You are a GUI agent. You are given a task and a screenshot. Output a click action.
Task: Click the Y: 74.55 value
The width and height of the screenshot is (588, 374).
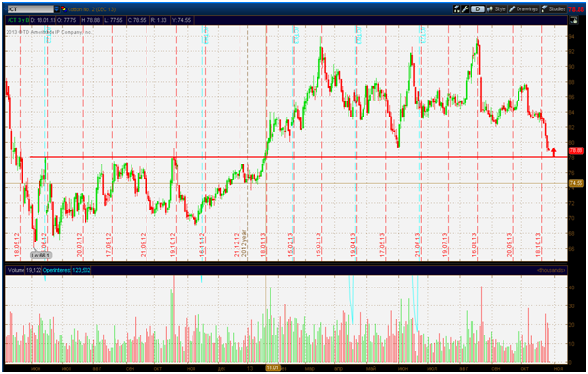click(182, 20)
